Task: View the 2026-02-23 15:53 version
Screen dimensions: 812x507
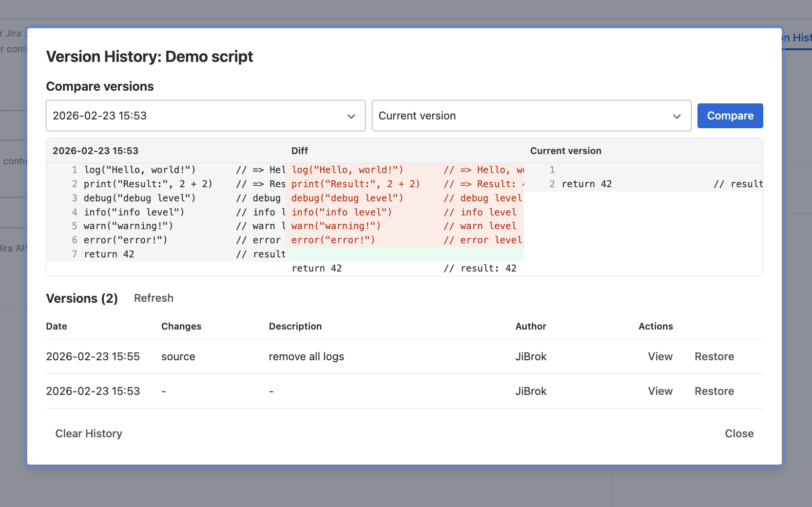Action: 660,391
